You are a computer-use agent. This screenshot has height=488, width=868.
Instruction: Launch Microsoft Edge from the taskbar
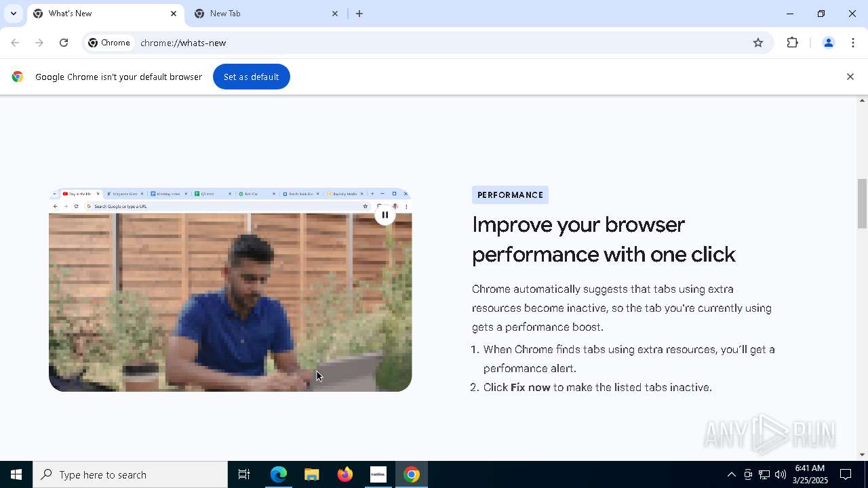click(x=279, y=474)
